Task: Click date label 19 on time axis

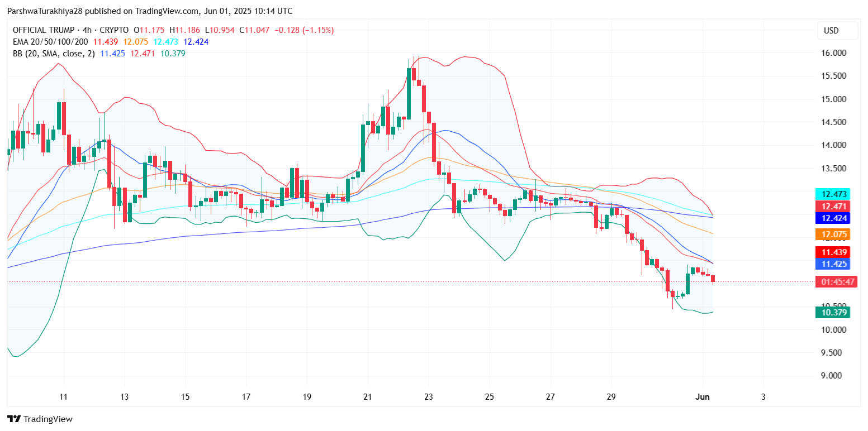Action: coord(307,396)
